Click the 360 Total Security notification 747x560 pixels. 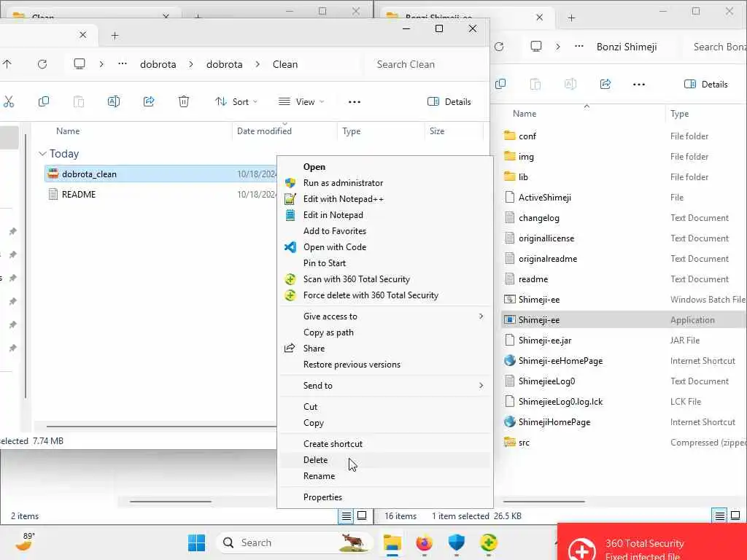coord(651,542)
